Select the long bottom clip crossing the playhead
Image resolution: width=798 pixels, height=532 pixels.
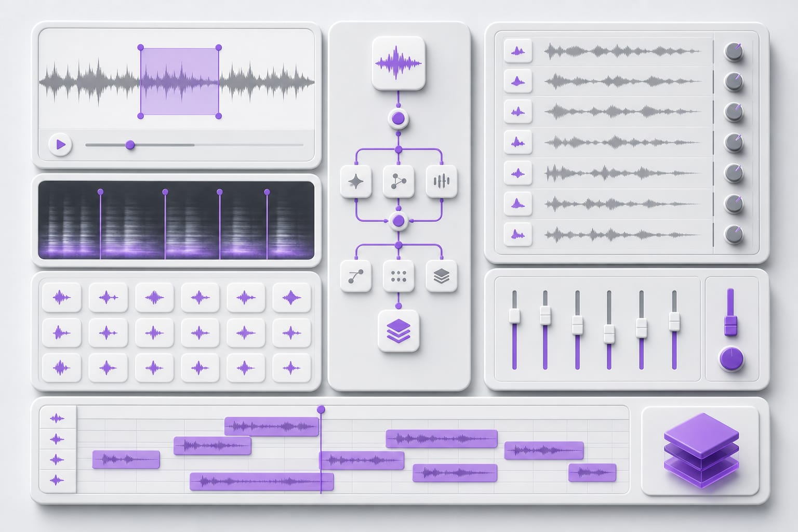[x=262, y=482]
